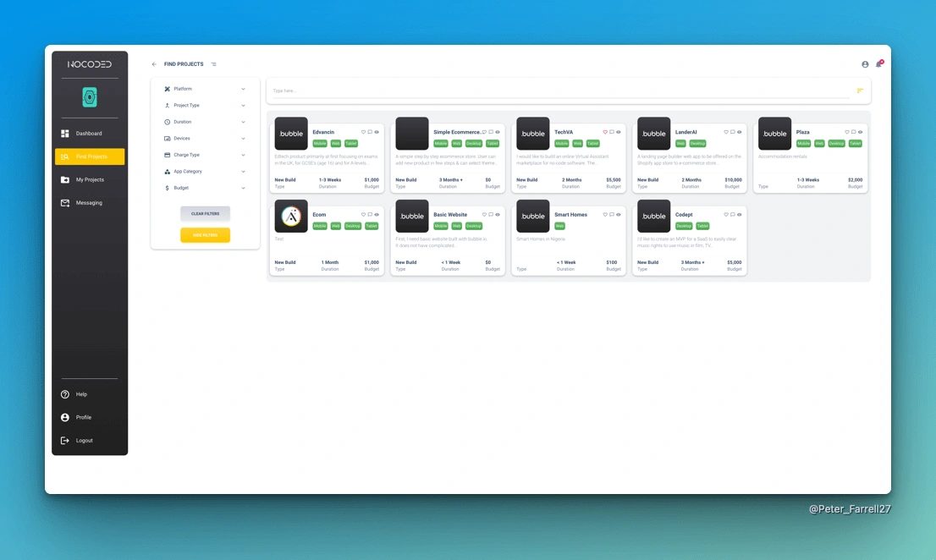Open the user account icon in top right

click(865, 63)
